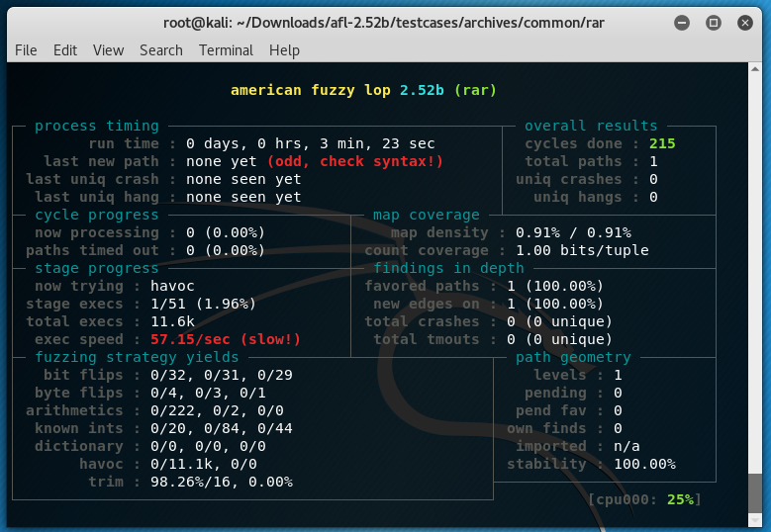Click the 'favored paths' label
The width and height of the screenshot is (771, 532).
(x=422, y=286)
